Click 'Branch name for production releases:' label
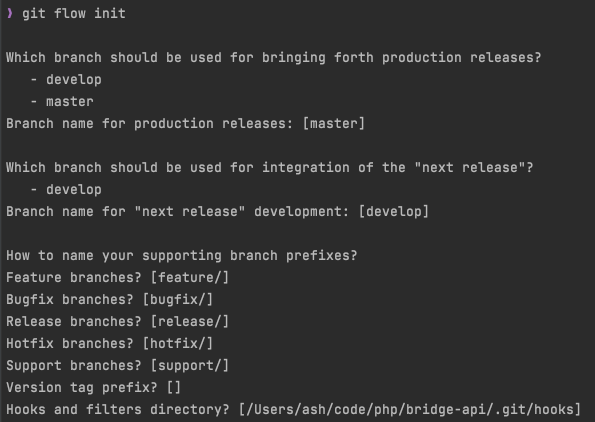The height and width of the screenshot is (422, 595). point(150,124)
